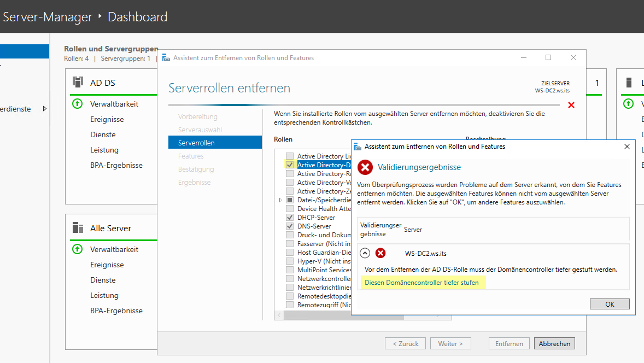
Task: Select the Serverrollen wizard step
Action: [x=215, y=143]
